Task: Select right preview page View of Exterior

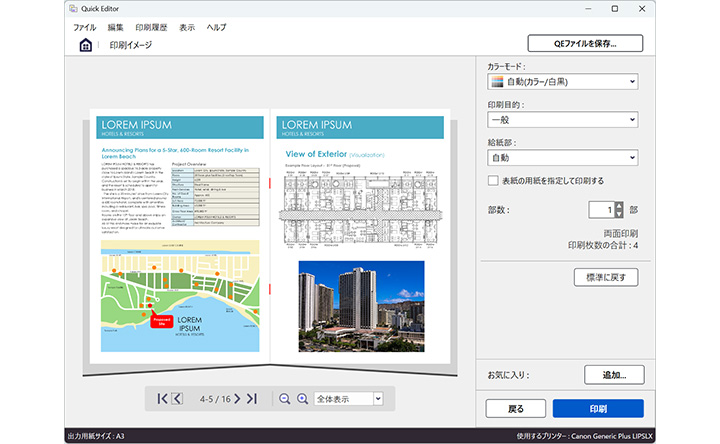Action: tap(360, 236)
